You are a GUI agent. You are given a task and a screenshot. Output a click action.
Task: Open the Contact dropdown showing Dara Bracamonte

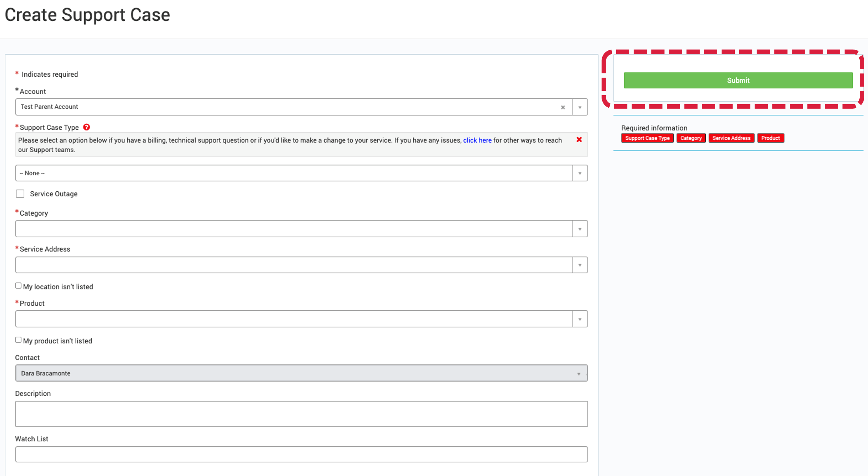coord(301,373)
